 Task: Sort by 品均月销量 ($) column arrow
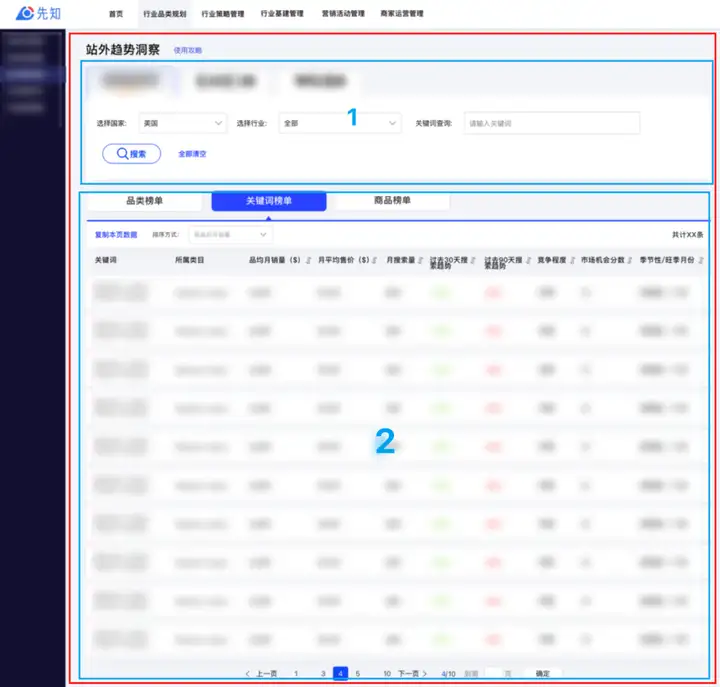[x=309, y=260]
